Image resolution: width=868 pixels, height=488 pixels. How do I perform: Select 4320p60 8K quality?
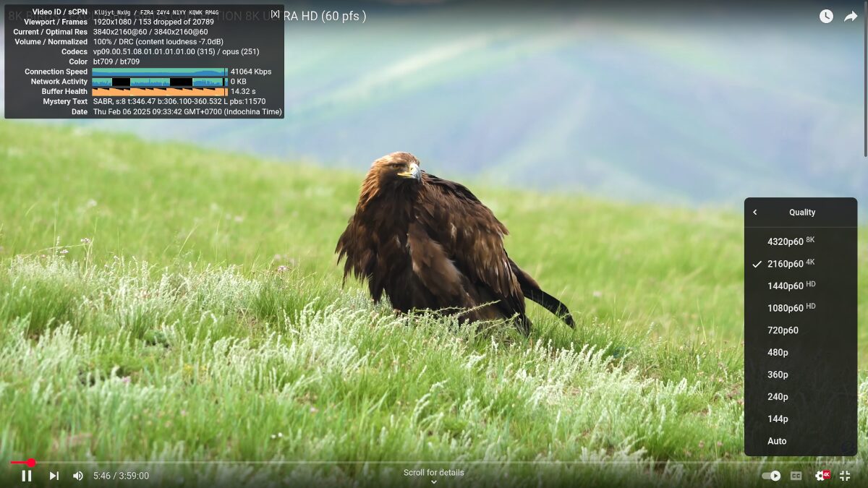tap(801, 241)
